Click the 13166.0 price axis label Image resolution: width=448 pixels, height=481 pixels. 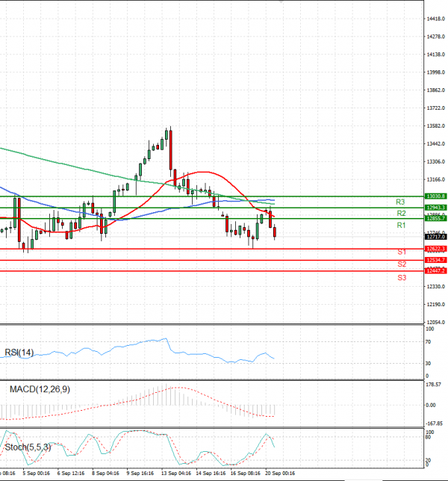click(x=436, y=179)
